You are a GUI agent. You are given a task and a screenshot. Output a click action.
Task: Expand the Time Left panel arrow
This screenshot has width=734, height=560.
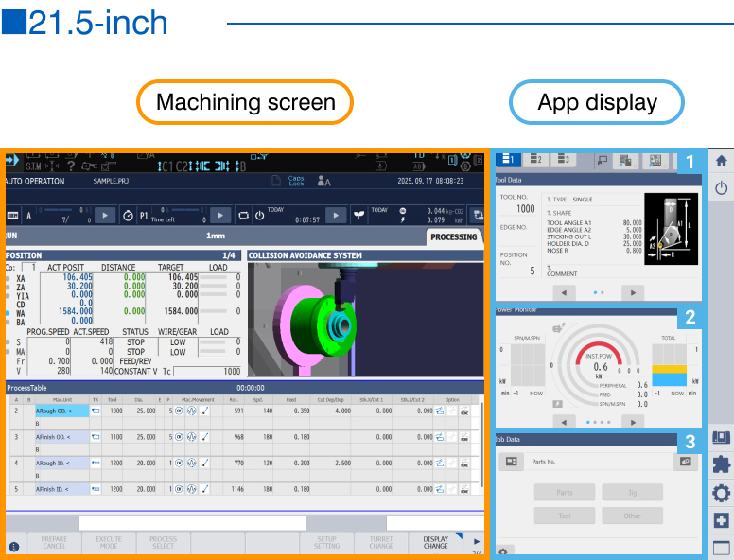[x=219, y=215]
